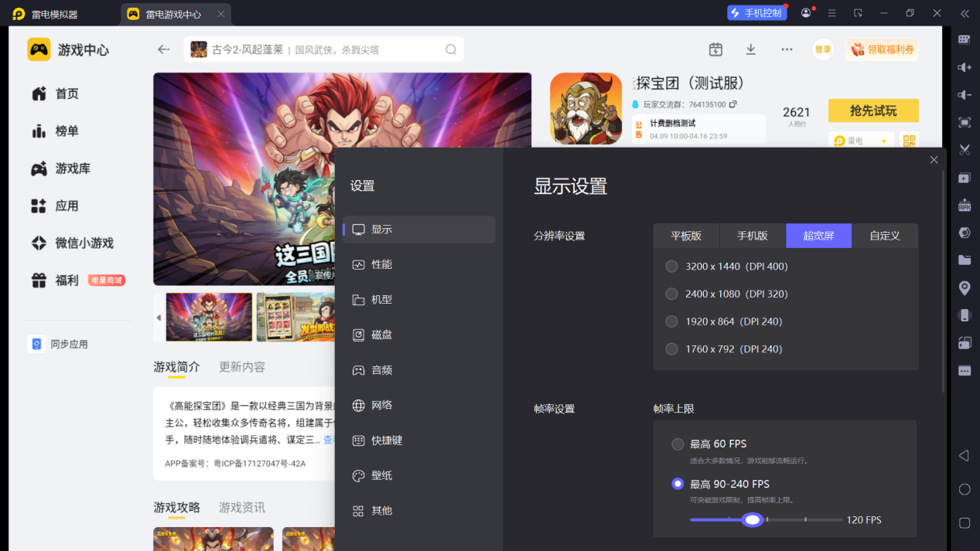Image resolution: width=980 pixels, height=551 pixels.
Task: Select the 最高 60 FPS option
Action: pos(678,444)
